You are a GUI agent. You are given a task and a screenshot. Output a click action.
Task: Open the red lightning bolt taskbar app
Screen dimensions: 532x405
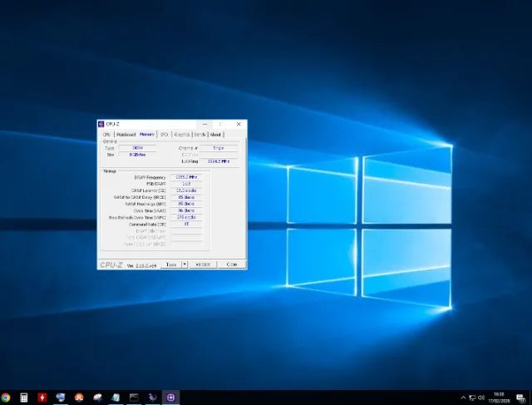click(42, 398)
